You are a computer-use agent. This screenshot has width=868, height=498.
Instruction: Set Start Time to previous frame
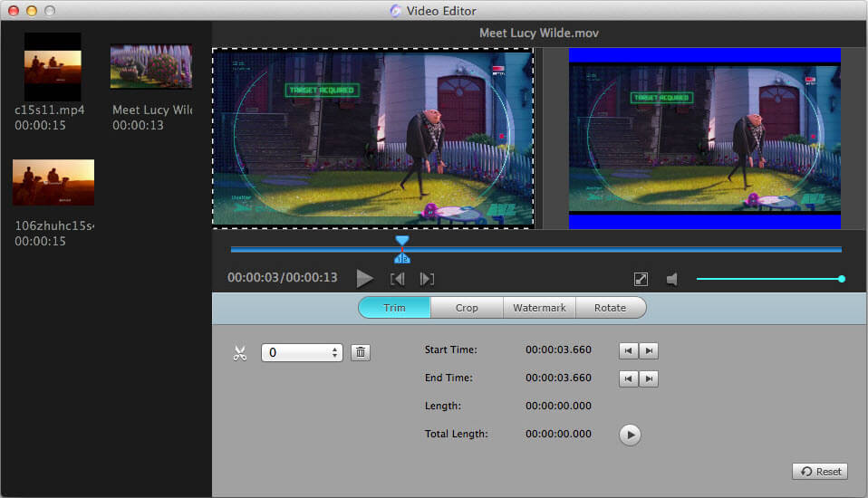pyautogui.click(x=628, y=350)
